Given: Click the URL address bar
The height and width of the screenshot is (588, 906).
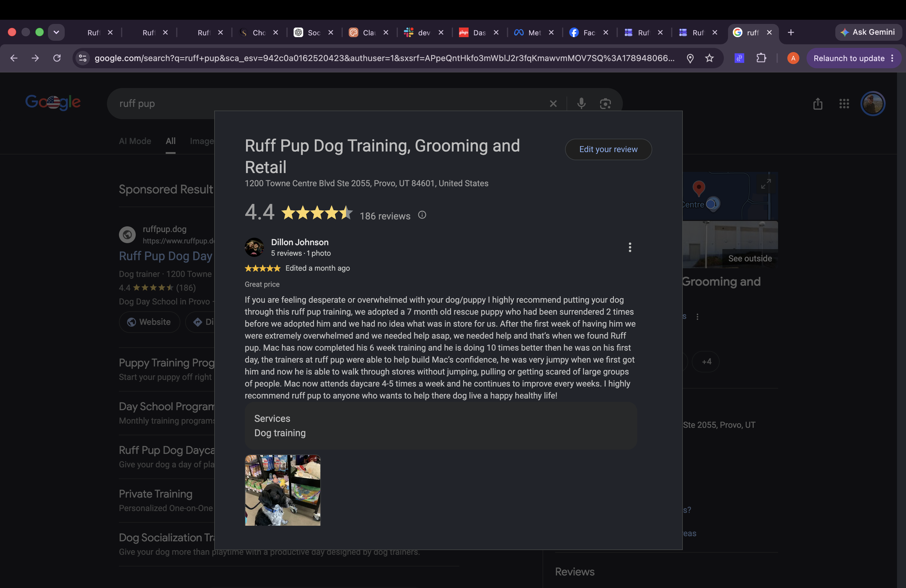Looking at the screenshot, I should point(384,58).
